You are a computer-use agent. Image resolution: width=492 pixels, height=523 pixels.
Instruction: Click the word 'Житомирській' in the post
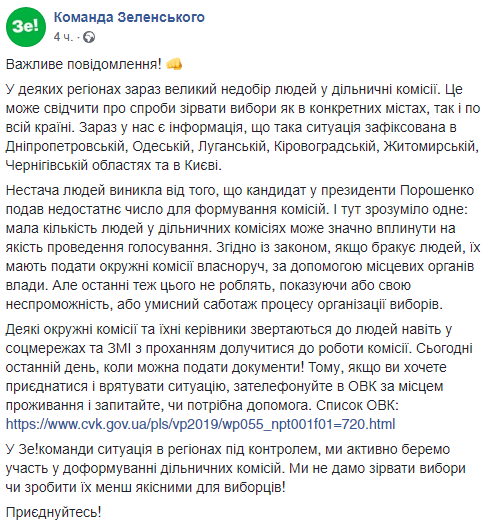(431, 147)
